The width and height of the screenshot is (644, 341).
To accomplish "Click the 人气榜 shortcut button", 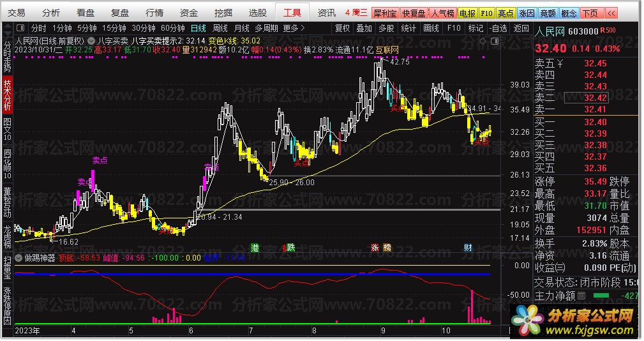I will (443, 13).
